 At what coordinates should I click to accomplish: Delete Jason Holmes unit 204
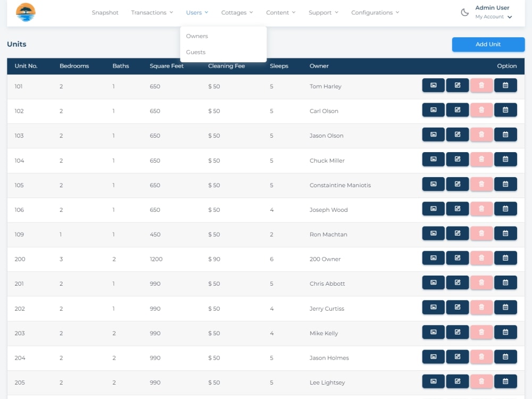[481, 356]
